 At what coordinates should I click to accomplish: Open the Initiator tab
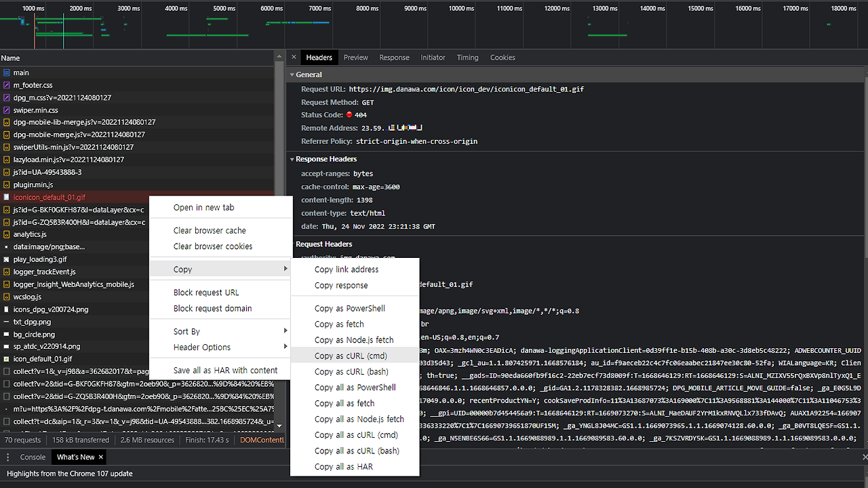tap(433, 58)
